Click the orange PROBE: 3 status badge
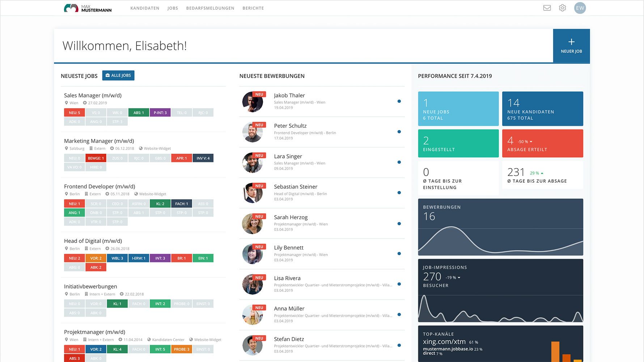The width and height of the screenshot is (644, 362). click(181, 349)
